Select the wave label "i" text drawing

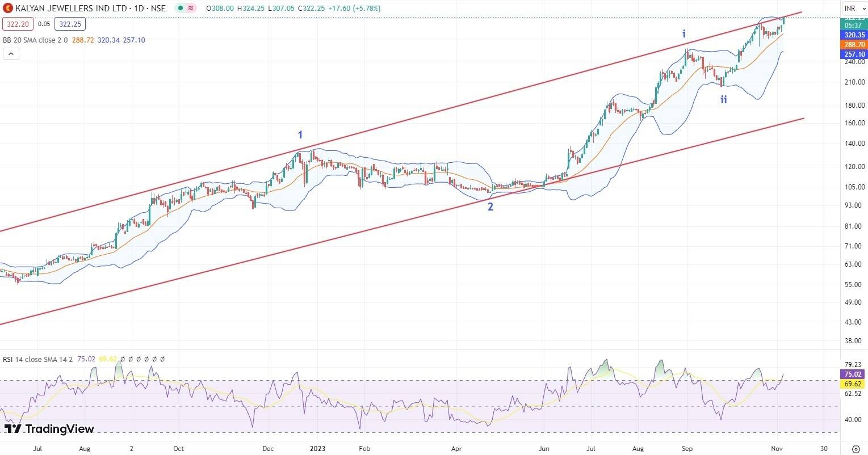click(x=684, y=34)
